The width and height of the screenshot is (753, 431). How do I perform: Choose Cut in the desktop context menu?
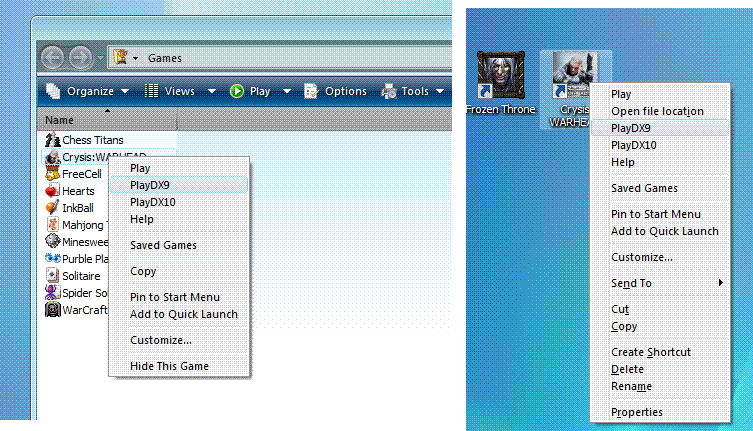660,309
